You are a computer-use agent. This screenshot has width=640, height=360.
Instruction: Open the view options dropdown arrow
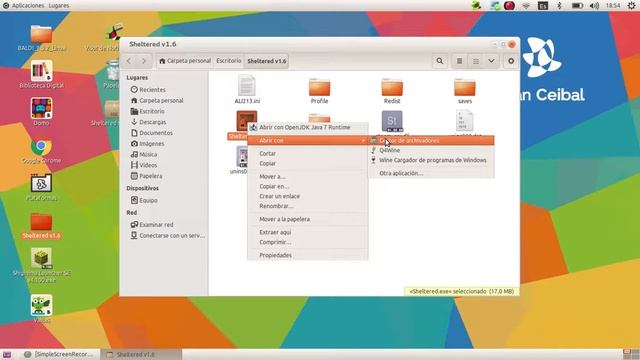491,61
